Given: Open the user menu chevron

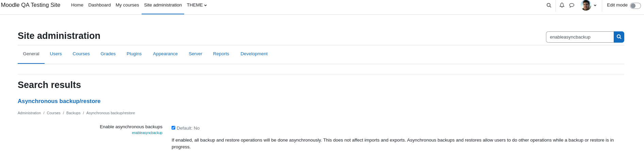Looking at the screenshot, I should (x=595, y=5).
